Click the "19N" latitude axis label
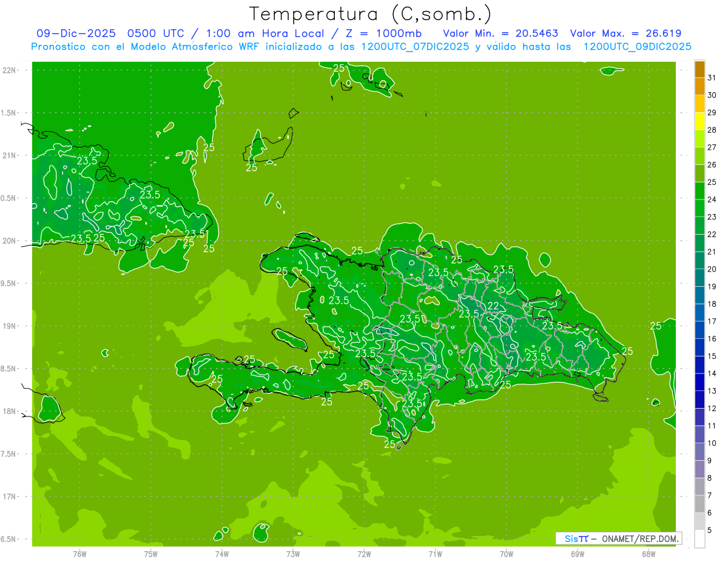 [x=9, y=326]
